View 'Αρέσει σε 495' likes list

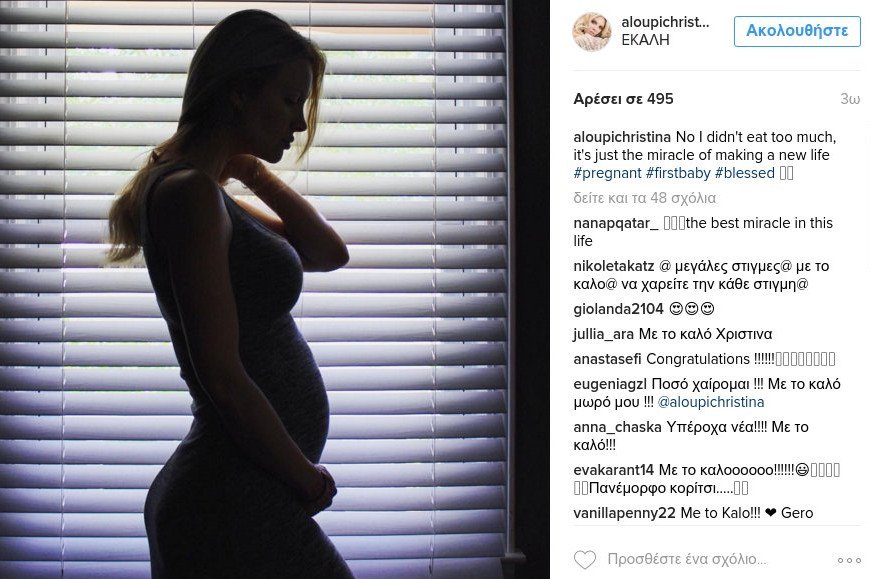click(x=623, y=99)
